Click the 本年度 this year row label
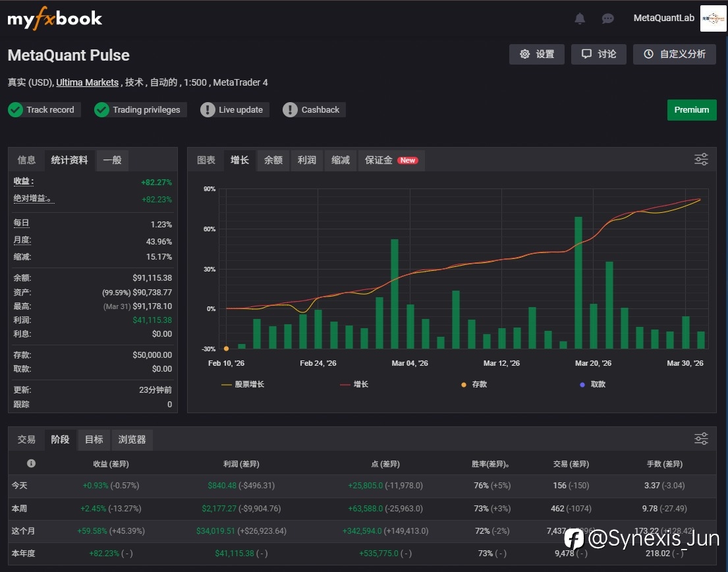 click(23, 554)
